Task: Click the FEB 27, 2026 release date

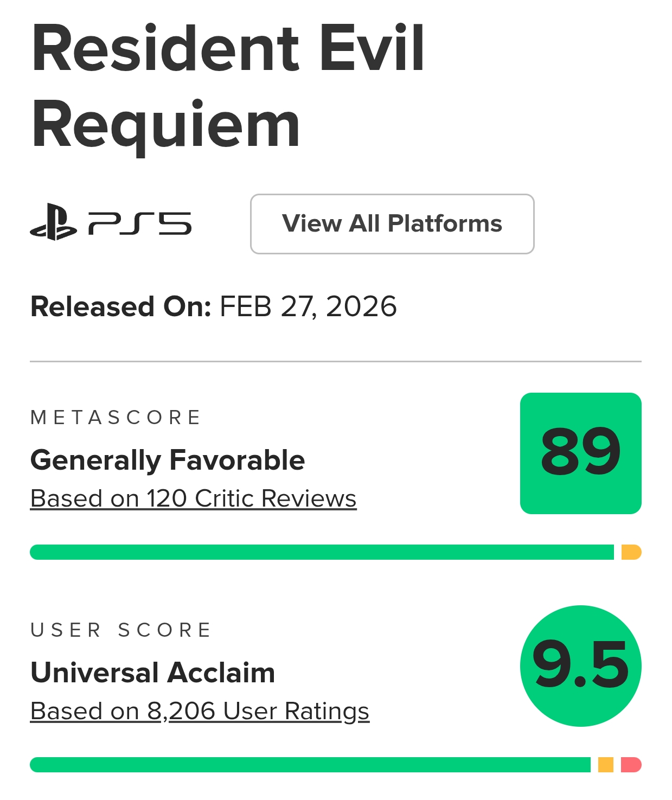Action: tap(308, 306)
